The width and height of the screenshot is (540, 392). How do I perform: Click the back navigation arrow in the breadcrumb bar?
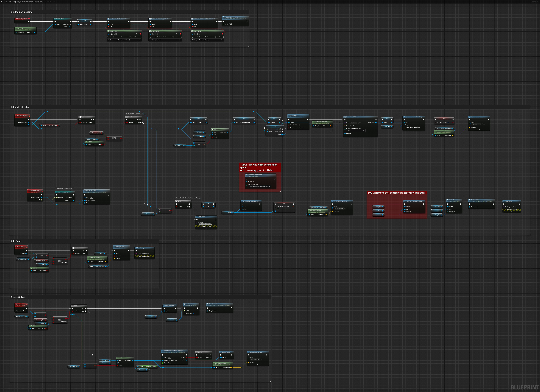point(6,2)
